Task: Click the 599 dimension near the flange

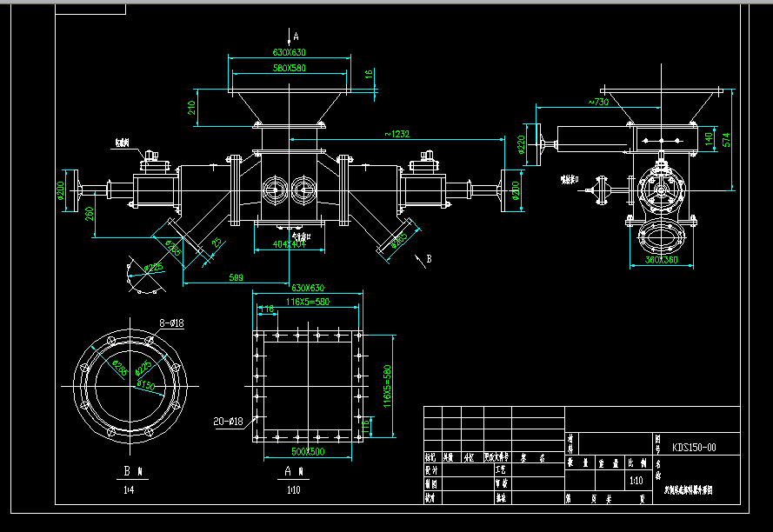Action: coord(235,277)
